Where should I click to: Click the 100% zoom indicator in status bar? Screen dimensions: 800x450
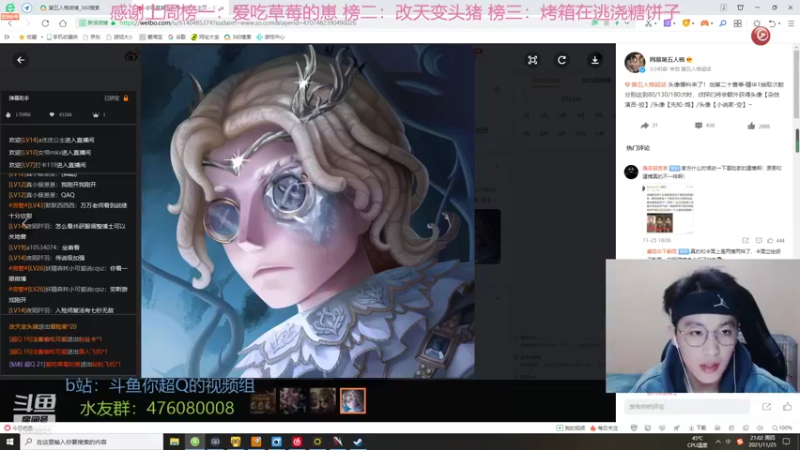click(782, 428)
